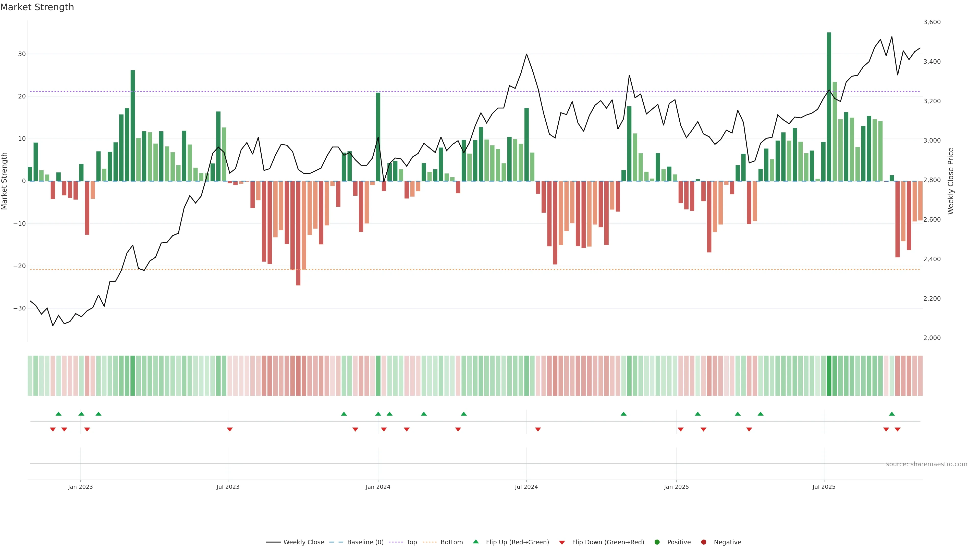Screen dimensions: 980x551
Task: Toggle the Weekly Close legend entry
Action: (x=303, y=542)
